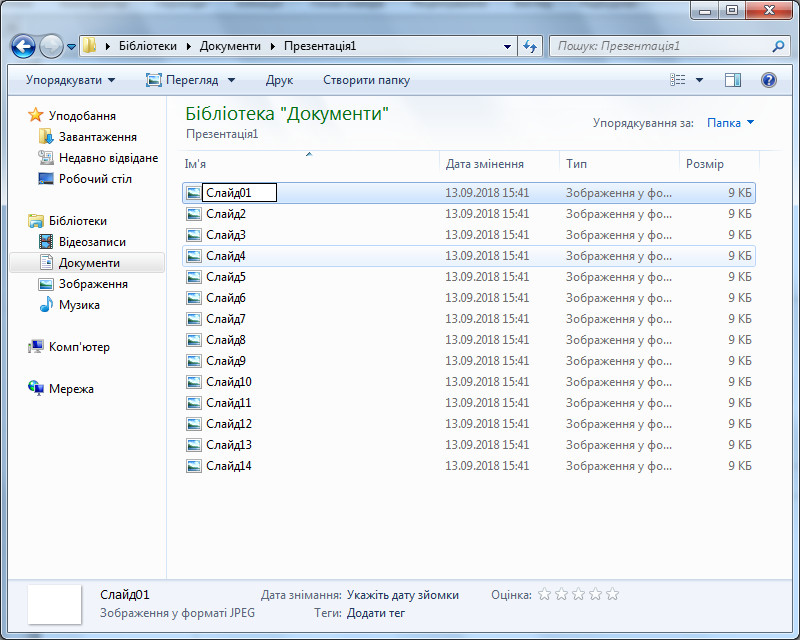Screen dimensions: 800x640
Task: Open the Упорядкувати dropdown menu
Action: point(70,80)
